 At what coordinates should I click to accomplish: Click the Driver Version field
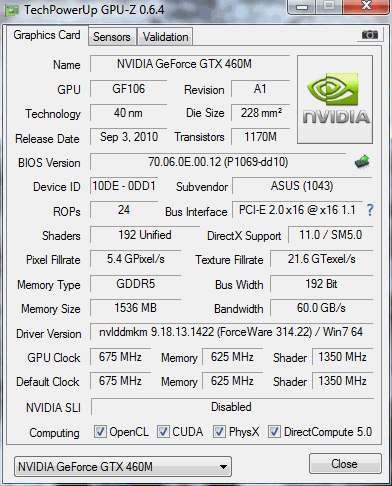point(231,332)
